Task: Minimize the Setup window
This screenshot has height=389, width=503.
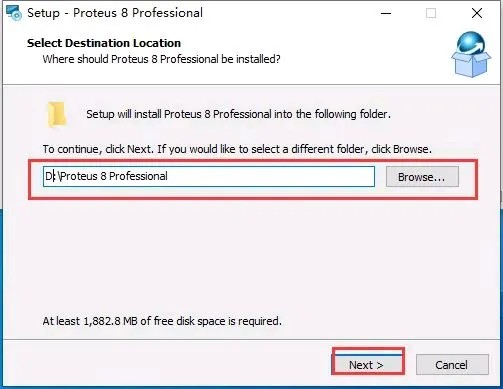Action: click(386, 13)
